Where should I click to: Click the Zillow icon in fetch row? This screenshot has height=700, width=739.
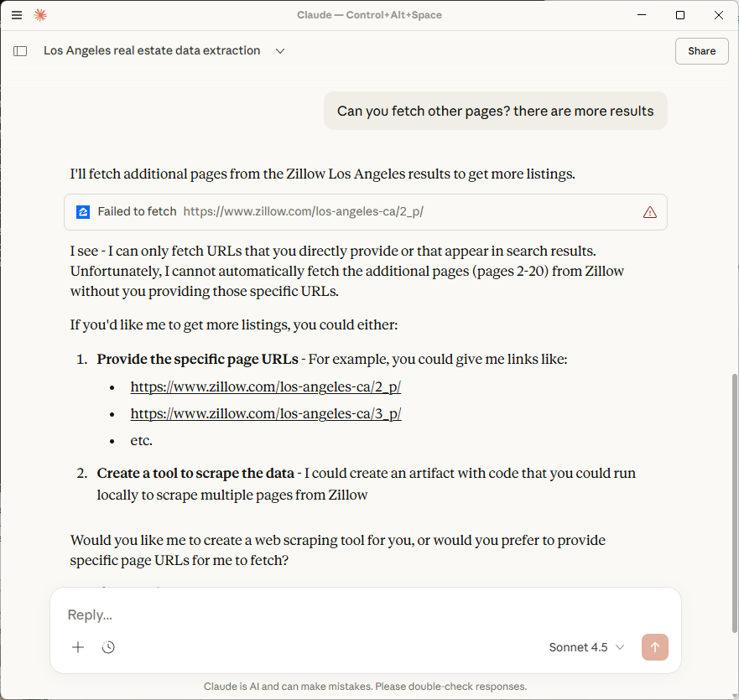tap(83, 212)
